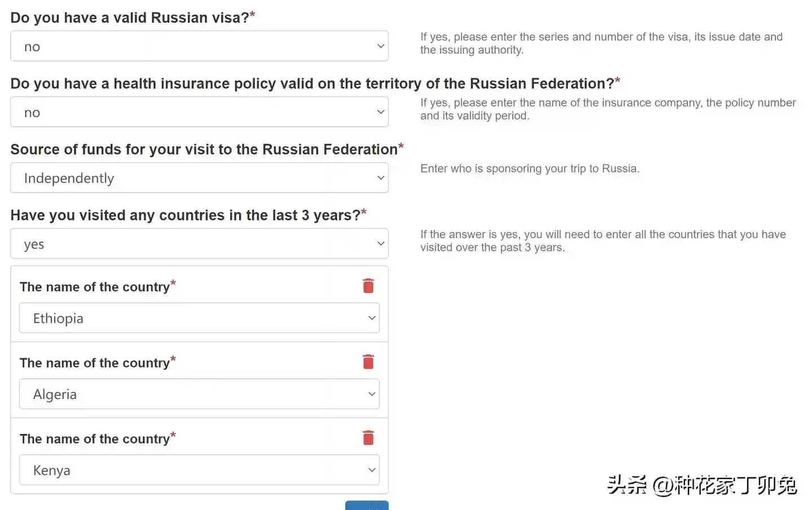Click the "Enter who is sponsoring" hint text
Viewport: 812px width, 510px height.
(x=529, y=168)
